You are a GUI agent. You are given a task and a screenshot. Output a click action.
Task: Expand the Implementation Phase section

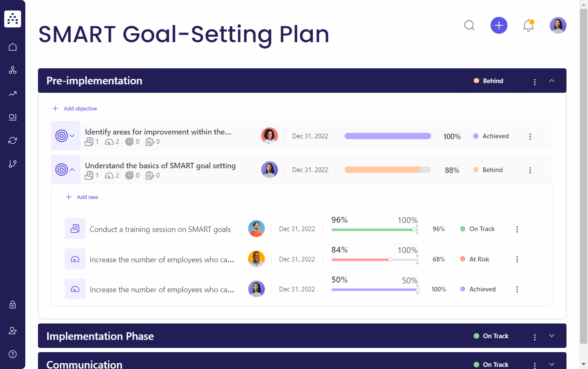[552, 336]
